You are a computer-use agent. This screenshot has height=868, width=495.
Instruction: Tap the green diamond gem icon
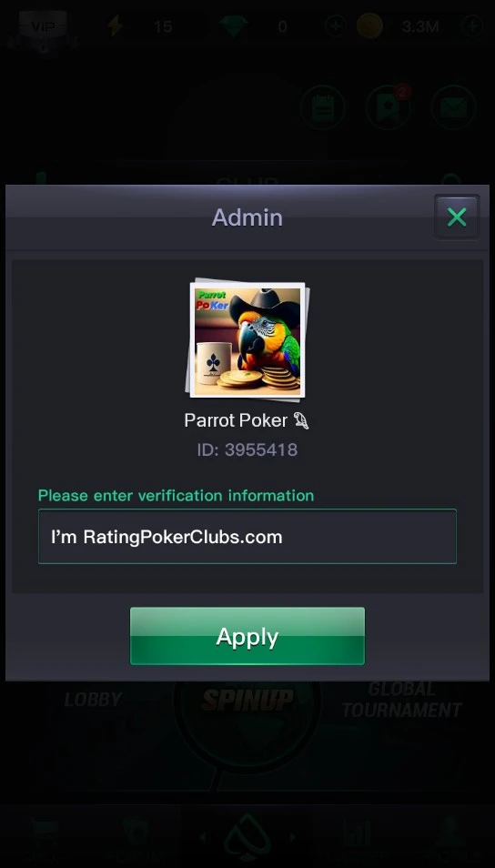[233, 26]
